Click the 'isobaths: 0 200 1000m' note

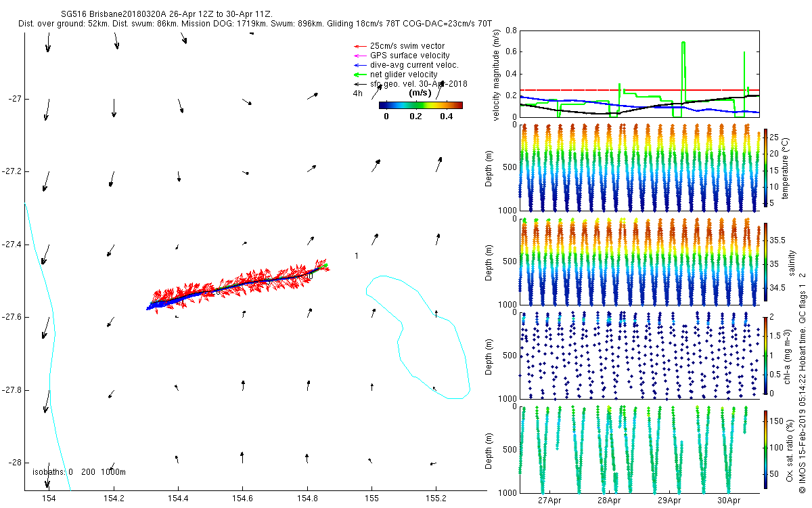coord(80,471)
